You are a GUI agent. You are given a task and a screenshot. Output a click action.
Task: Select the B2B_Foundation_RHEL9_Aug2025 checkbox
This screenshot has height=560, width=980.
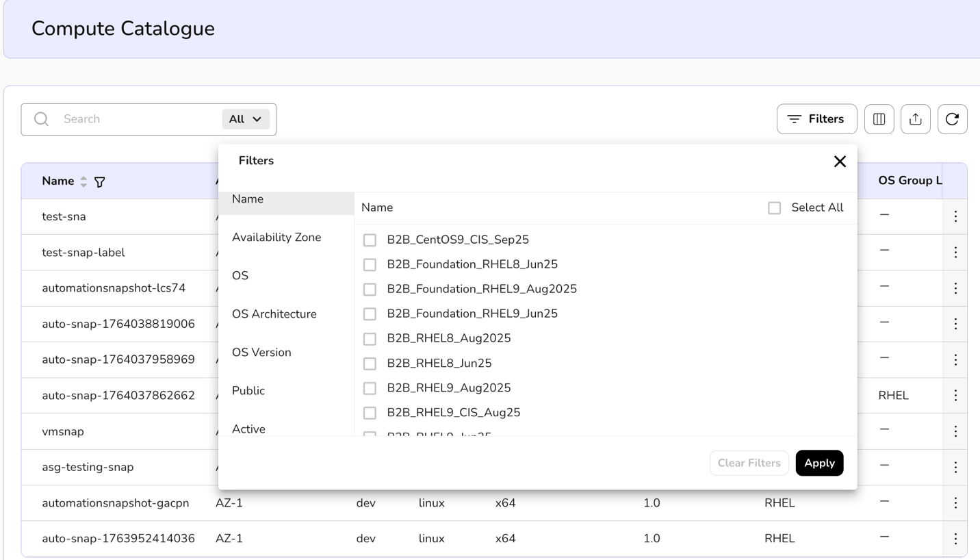point(370,290)
